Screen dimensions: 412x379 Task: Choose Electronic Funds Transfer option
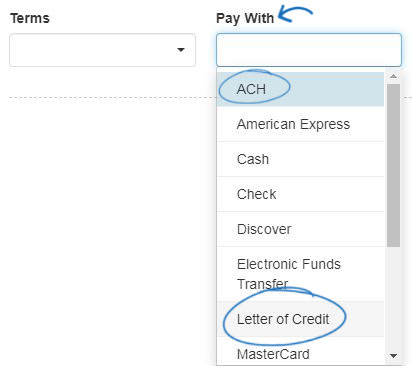tap(300, 274)
